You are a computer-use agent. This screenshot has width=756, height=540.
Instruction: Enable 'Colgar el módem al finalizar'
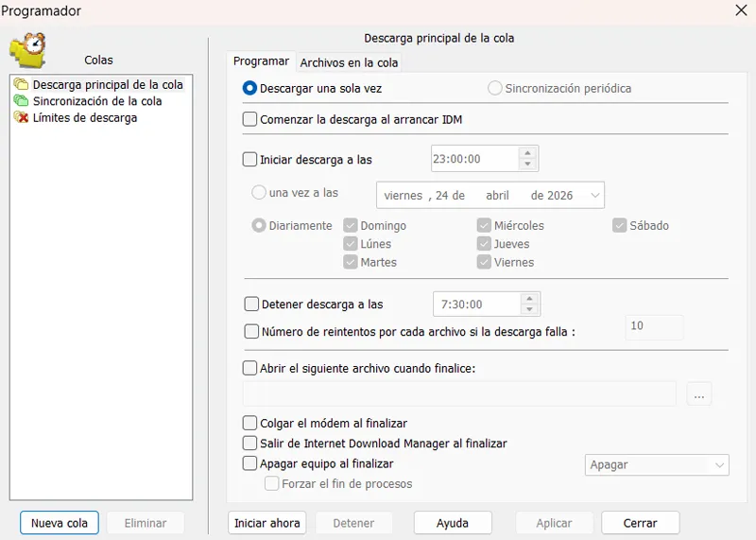tap(249, 424)
